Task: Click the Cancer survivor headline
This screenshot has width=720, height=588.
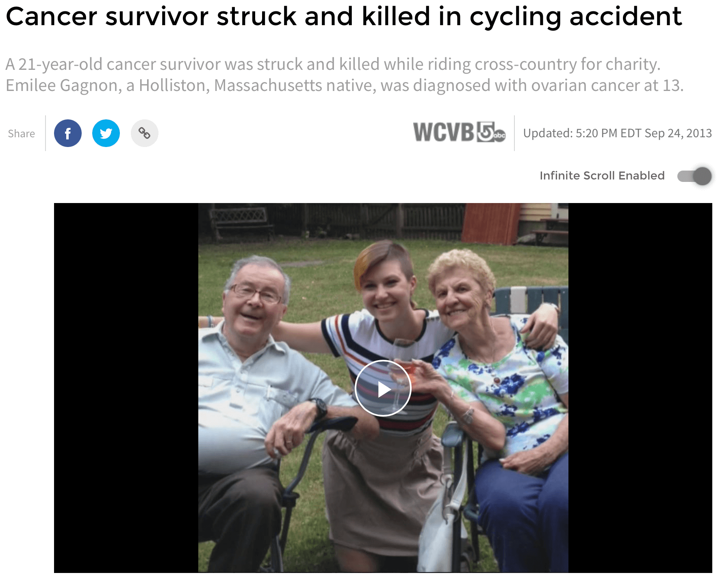Action: [x=344, y=16]
